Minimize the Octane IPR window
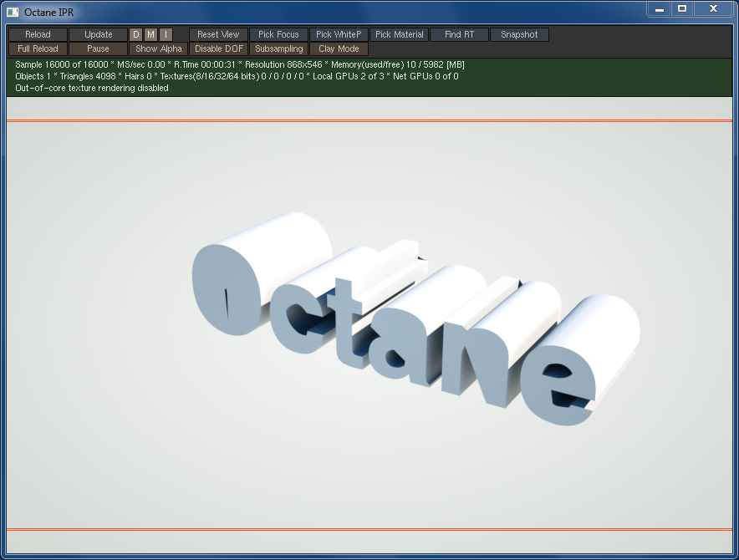 tap(660, 9)
